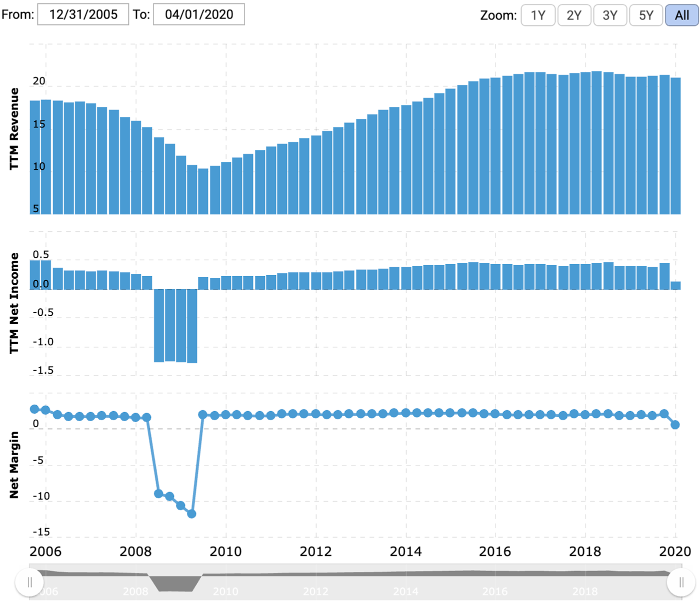Click the 'TTM Net Income' axis title
Viewport: 700px width, 602px height.
pyautogui.click(x=14, y=303)
